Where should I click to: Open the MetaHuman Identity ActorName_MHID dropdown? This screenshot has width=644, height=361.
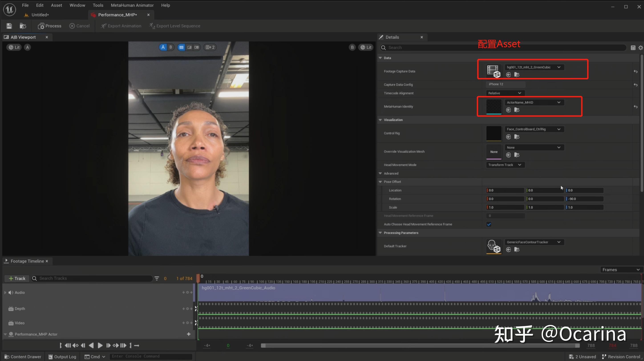pos(534,103)
